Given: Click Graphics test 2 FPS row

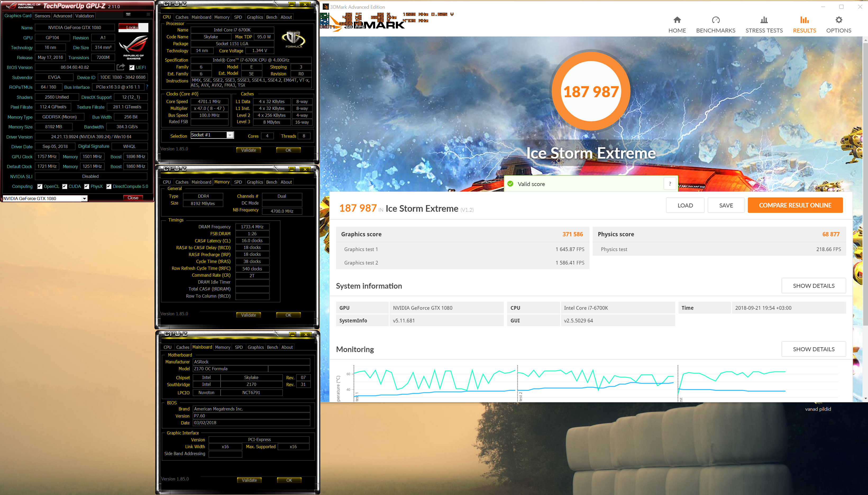Looking at the screenshot, I should [x=463, y=262].
